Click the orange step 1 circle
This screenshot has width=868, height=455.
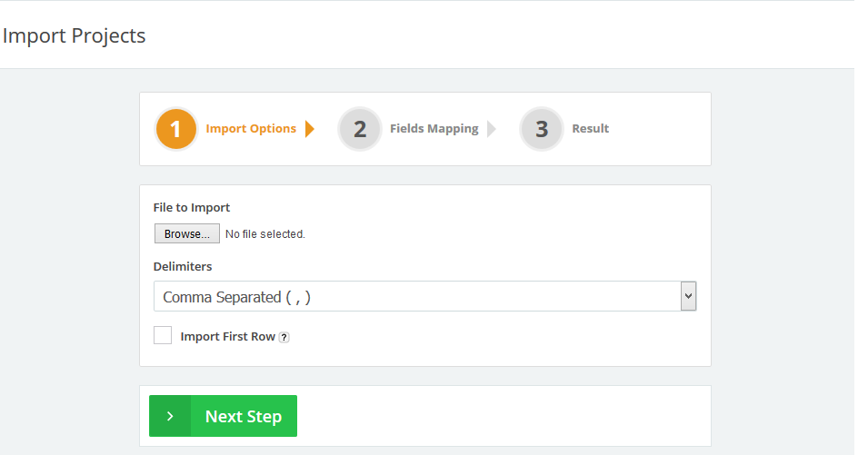[x=176, y=129]
